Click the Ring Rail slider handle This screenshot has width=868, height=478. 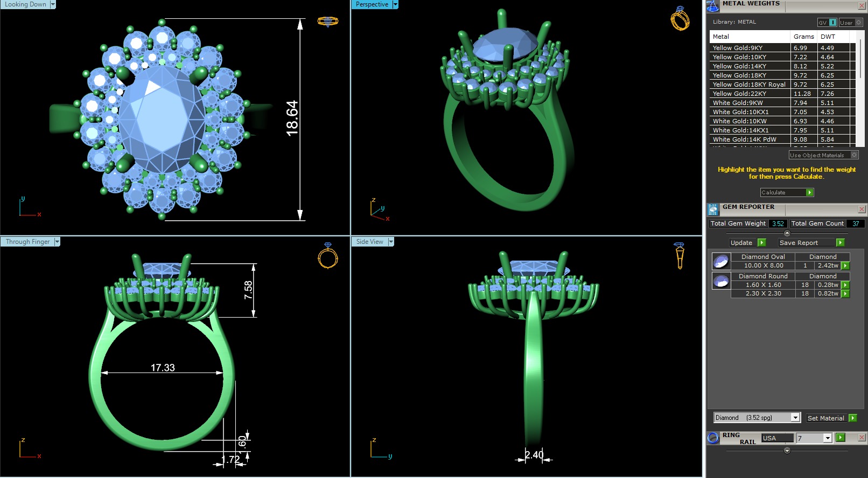(787, 451)
